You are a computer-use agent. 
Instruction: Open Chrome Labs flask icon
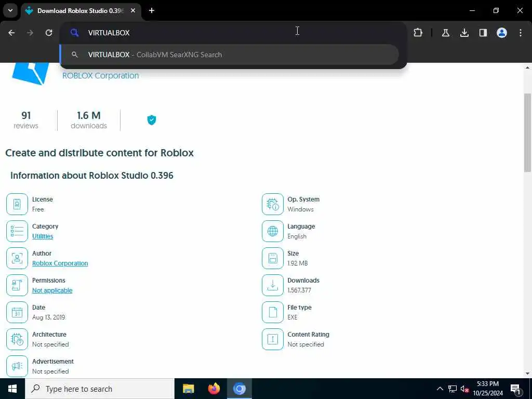[x=445, y=33]
